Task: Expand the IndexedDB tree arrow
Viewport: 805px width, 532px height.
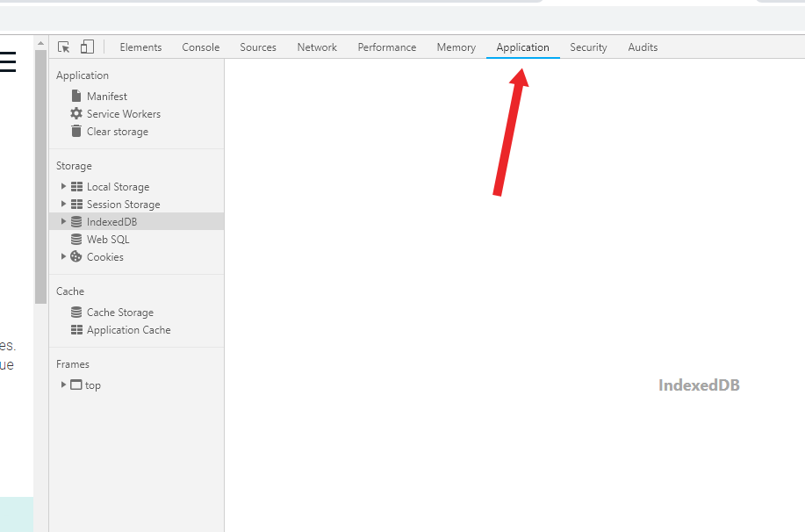Action: pyautogui.click(x=63, y=221)
